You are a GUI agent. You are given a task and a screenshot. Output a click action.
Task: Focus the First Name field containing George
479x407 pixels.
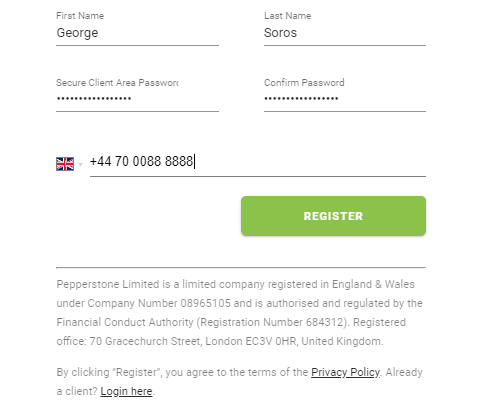point(137,33)
